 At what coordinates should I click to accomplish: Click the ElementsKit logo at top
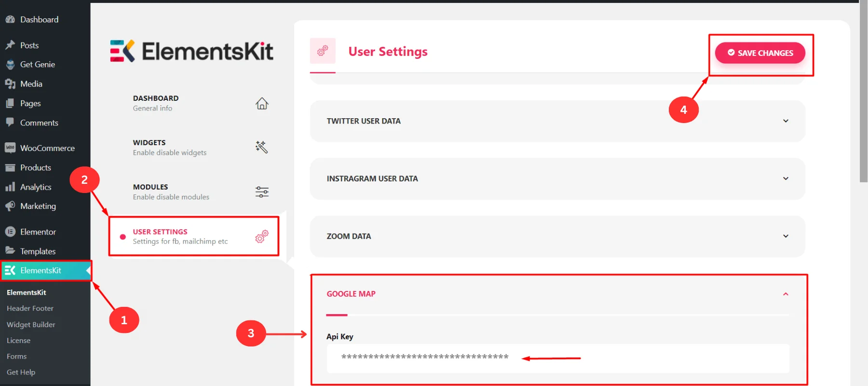coord(191,51)
